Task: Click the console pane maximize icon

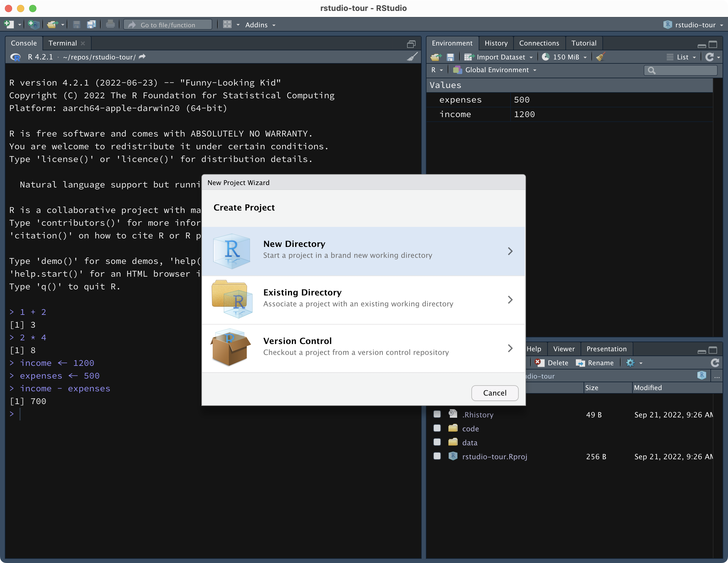Action: click(411, 44)
